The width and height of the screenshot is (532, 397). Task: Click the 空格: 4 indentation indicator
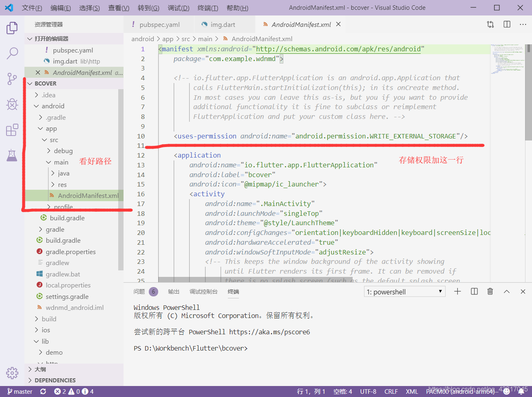pyautogui.click(x=342, y=391)
